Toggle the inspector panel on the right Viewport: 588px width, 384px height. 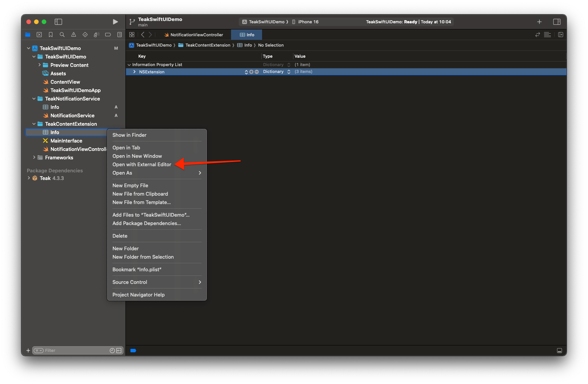[557, 22]
